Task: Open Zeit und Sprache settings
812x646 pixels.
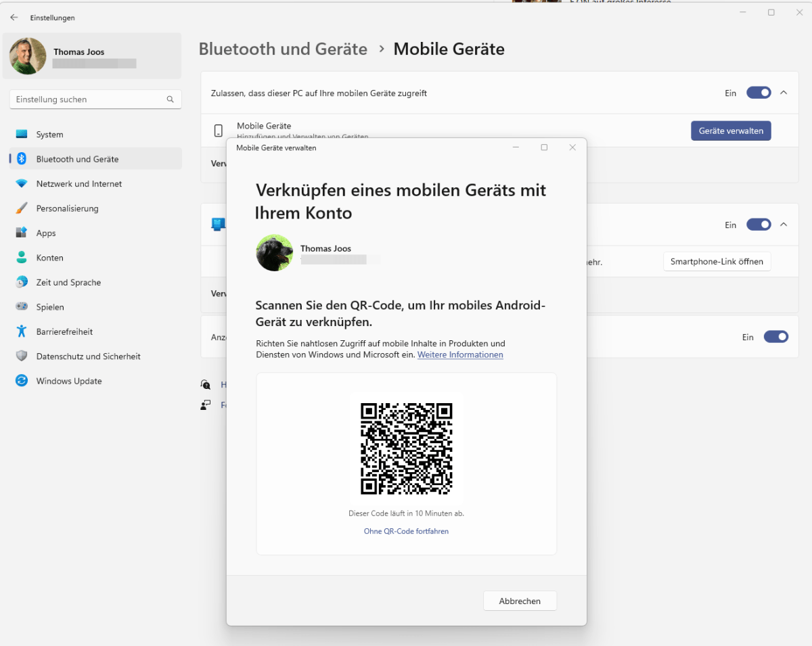Action: pos(95,282)
